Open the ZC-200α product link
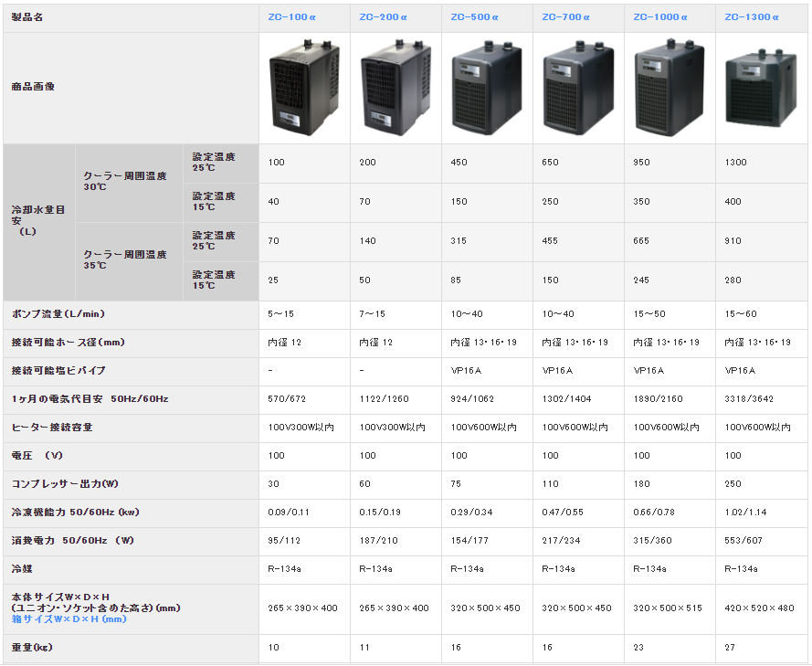This screenshot has width=812, height=666. tap(385, 17)
